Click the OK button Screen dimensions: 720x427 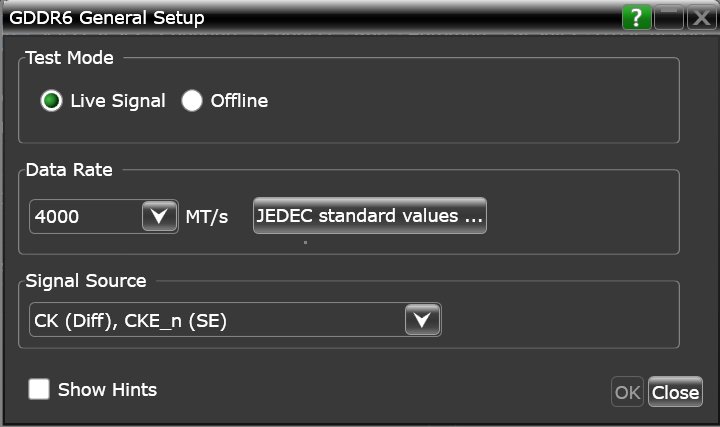tap(627, 392)
